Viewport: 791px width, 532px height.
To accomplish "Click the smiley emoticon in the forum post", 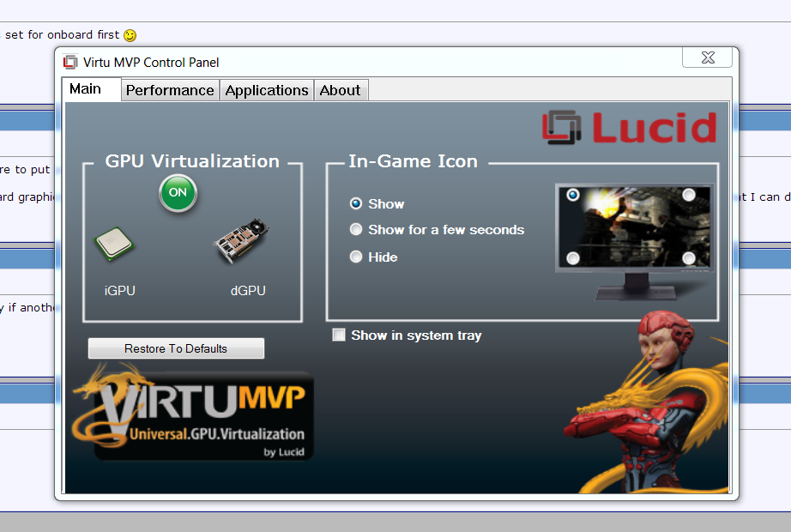I will coord(130,35).
